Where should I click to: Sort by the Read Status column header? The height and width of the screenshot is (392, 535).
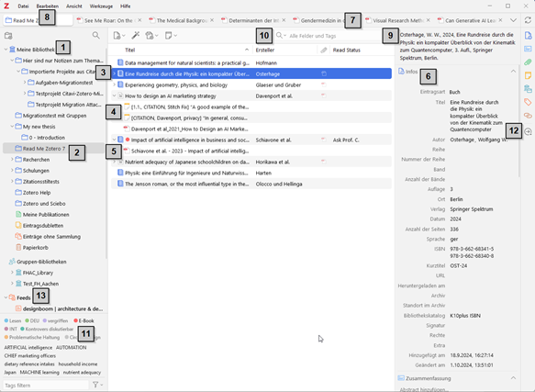coord(361,50)
